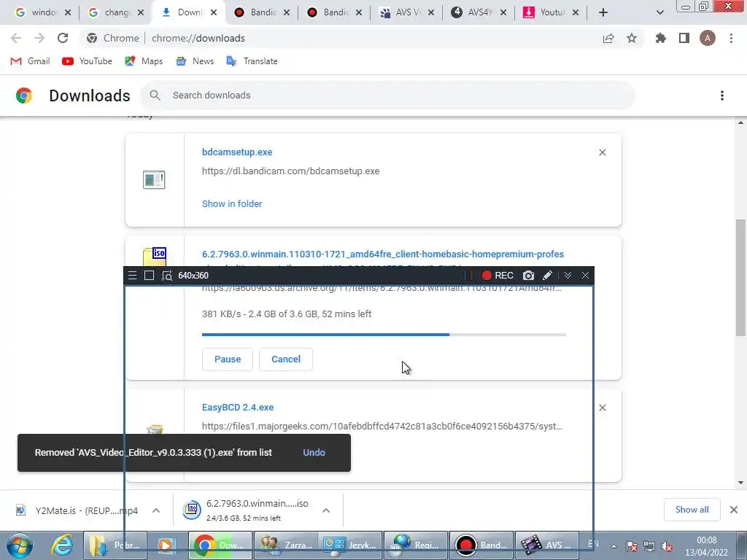Open the EasyBCD 2.4.exe link
This screenshot has width=747, height=560.
pos(238,408)
